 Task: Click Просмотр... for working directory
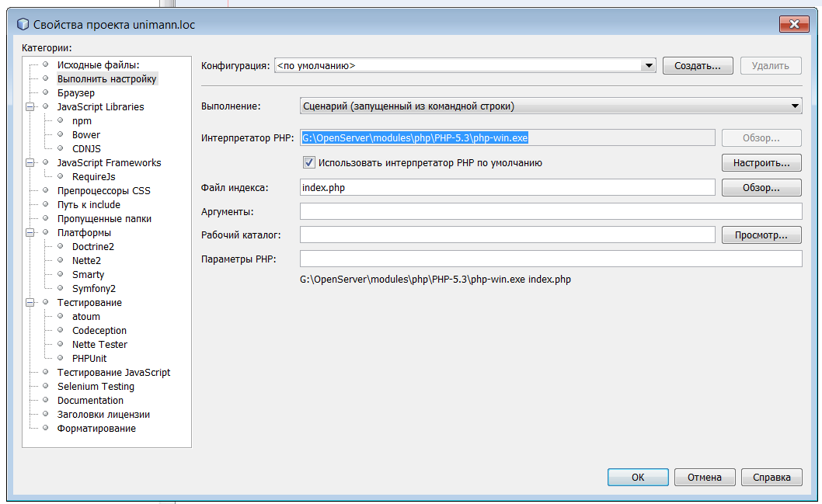click(x=761, y=235)
